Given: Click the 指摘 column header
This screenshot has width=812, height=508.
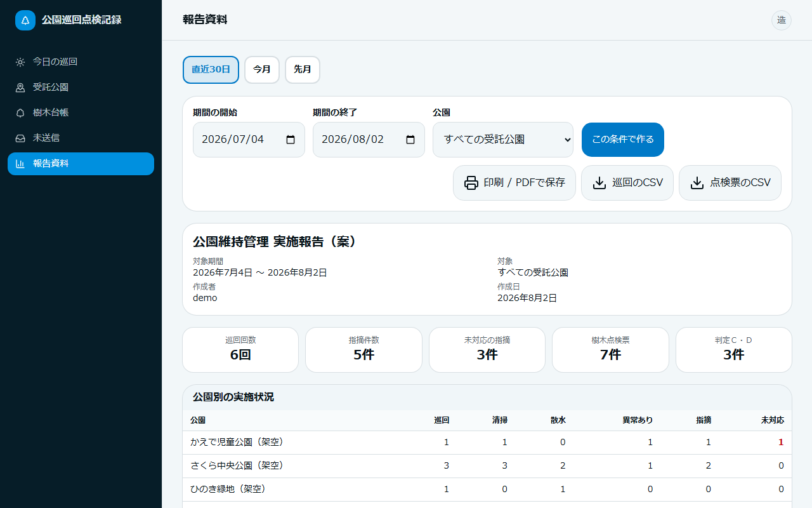Looking at the screenshot, I should click(x=704, y=420).
